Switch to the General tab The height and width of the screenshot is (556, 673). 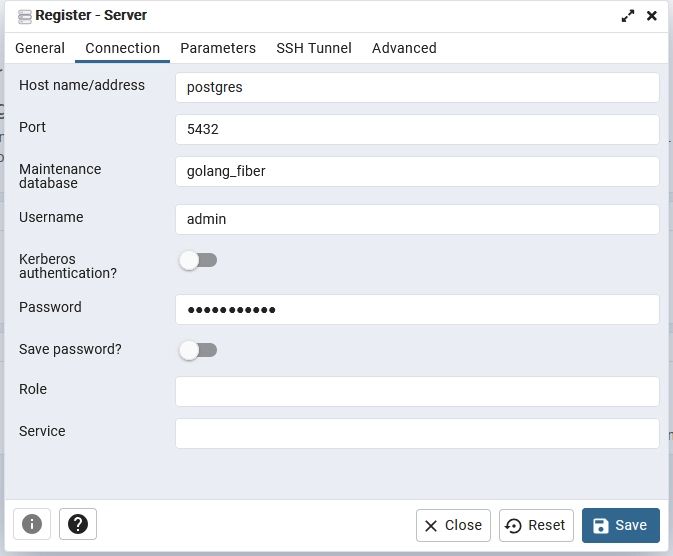point(40,48)
